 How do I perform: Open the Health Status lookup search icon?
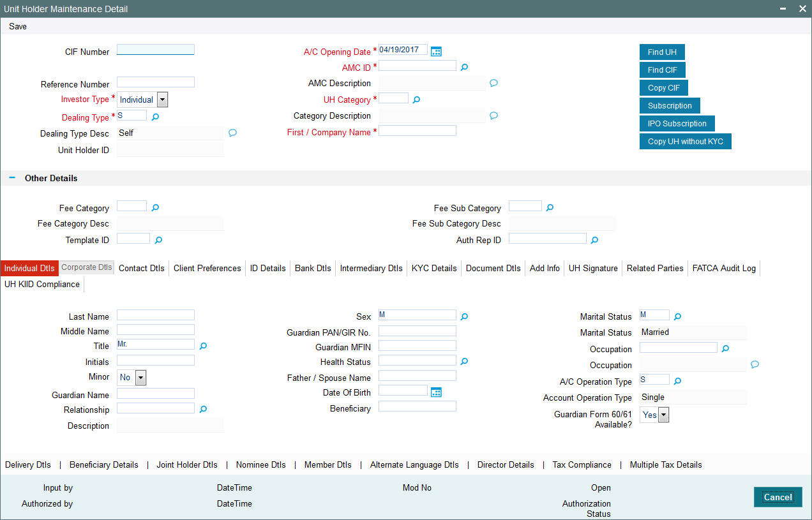pos(465,361)
